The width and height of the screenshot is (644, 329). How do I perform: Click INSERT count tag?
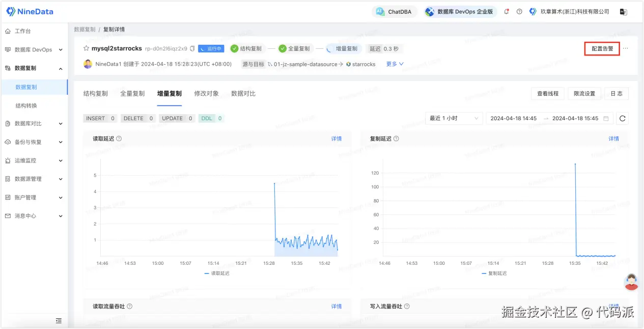pos(100,118)
